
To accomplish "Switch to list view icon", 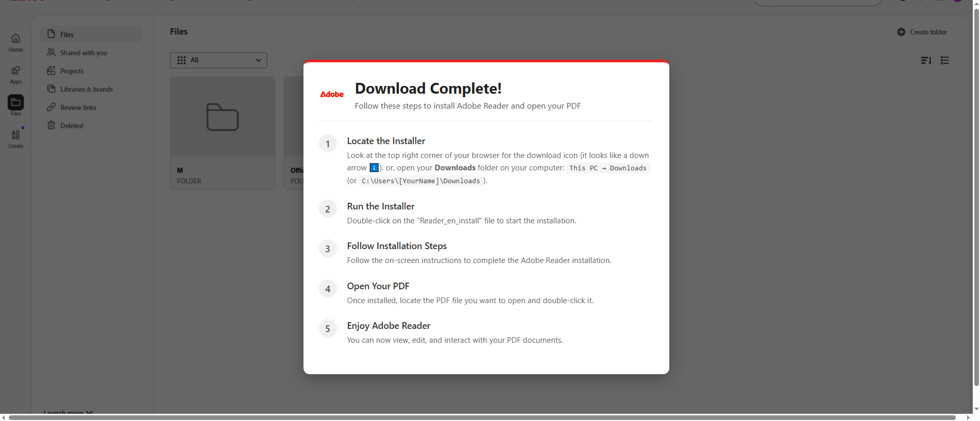I will [x=945, y=60].
